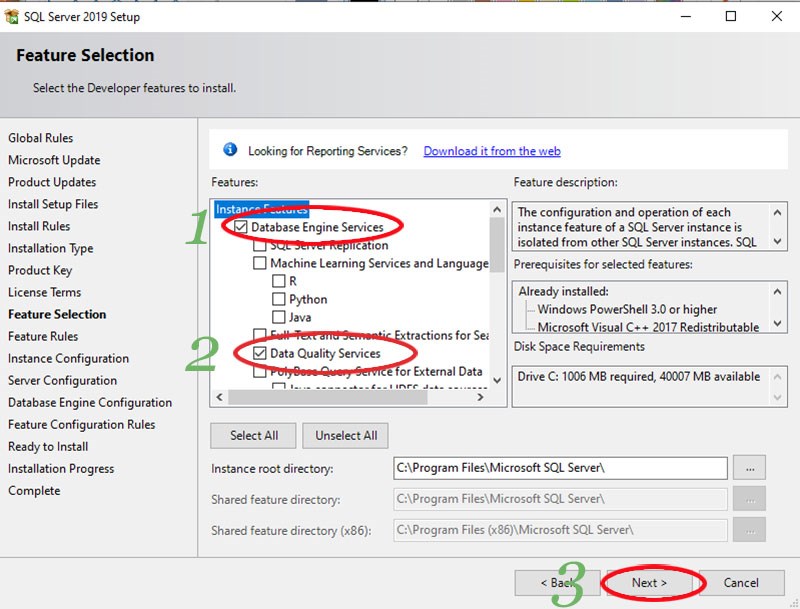The image size is (800, 609).
Task: Select Instance Configuration in the left sidebar
Action: click(x=70, y=358)
